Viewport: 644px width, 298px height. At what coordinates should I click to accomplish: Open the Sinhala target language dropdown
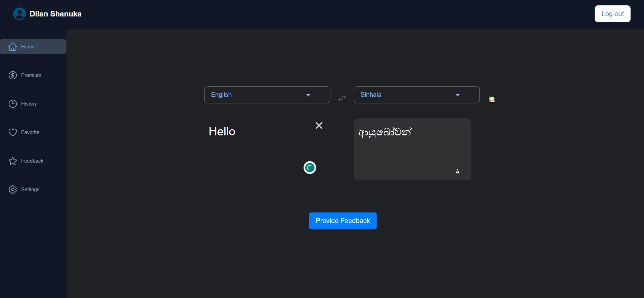416,95
